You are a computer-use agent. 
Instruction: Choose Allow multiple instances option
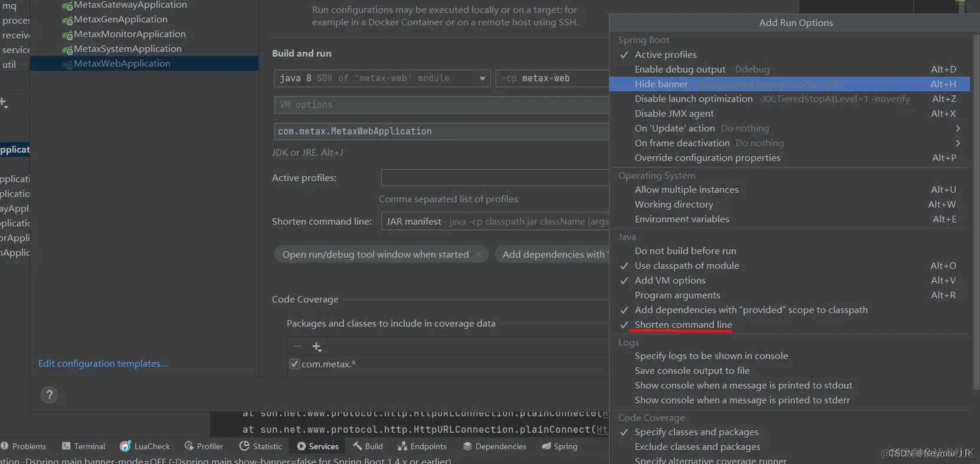point(789,190)
